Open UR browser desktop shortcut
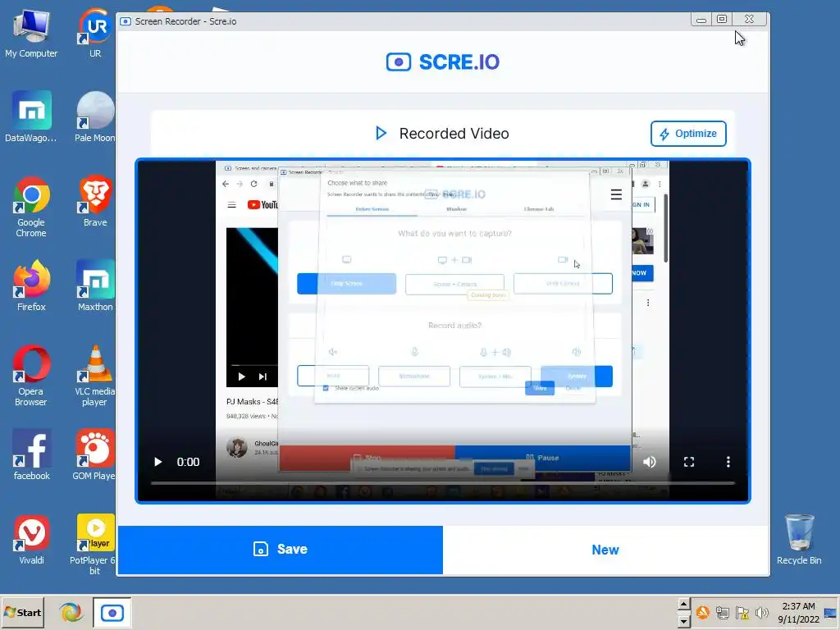Image resolution: width=840 pixels, height=630 pixels. pos(95,34)
